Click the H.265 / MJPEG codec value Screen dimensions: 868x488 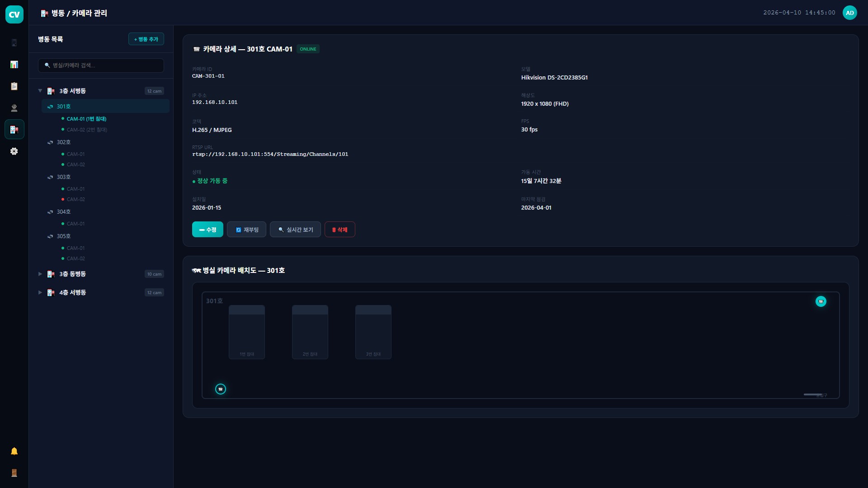click(212, 130)
